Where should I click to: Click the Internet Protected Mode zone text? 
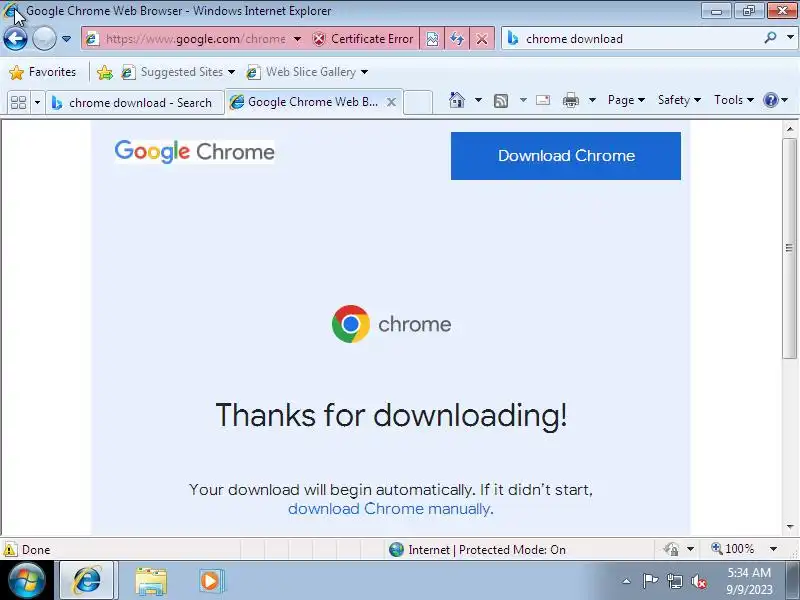coord(487,549)
